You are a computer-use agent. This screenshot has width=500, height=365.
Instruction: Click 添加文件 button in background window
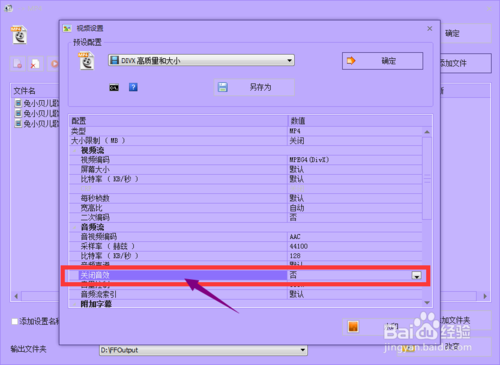466,63
